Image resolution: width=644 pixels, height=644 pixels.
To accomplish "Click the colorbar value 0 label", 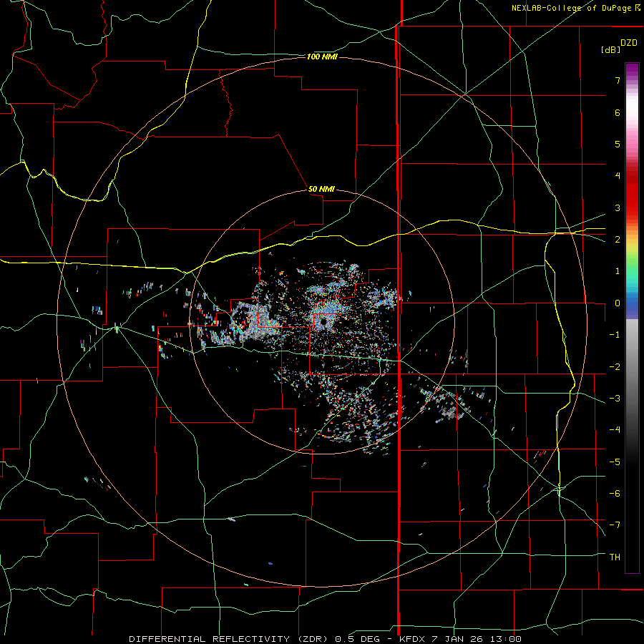I will coord(618,303).
